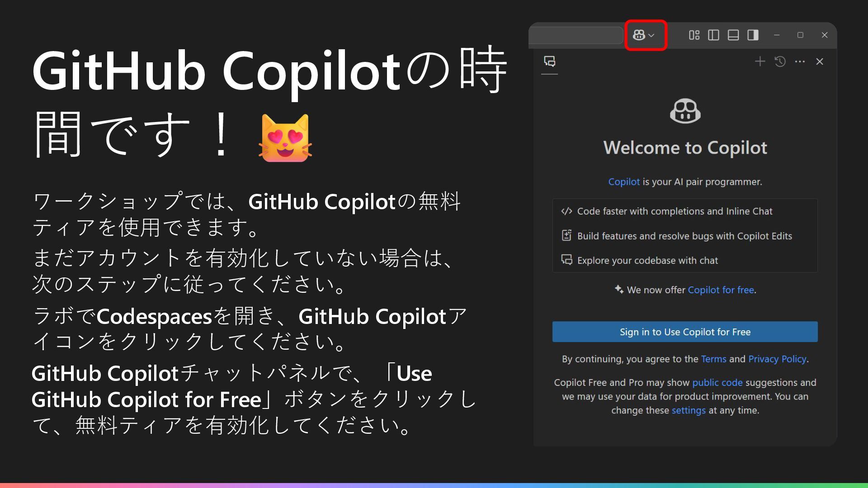Close the VS Code window

pyautogui.click(x=825, y=35)
